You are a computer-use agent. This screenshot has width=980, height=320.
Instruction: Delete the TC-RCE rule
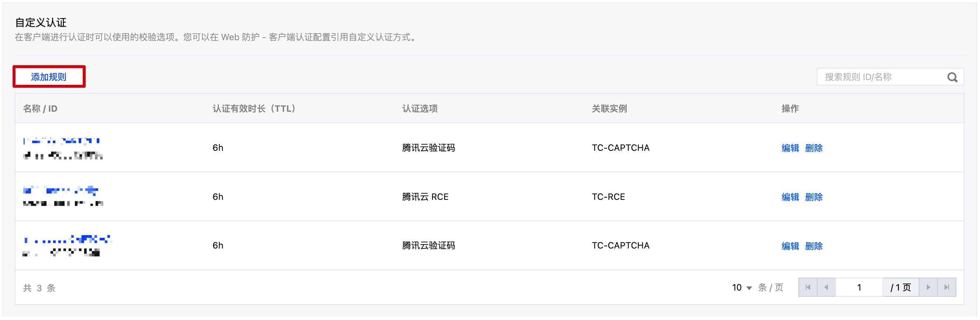click(814, 197)
